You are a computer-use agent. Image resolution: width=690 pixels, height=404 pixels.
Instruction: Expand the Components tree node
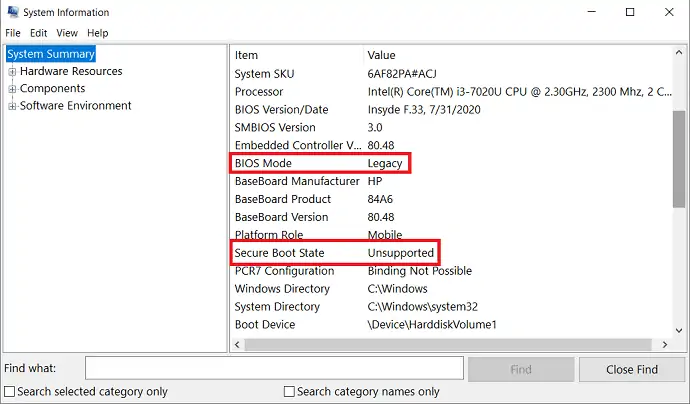tap(12, 88)
